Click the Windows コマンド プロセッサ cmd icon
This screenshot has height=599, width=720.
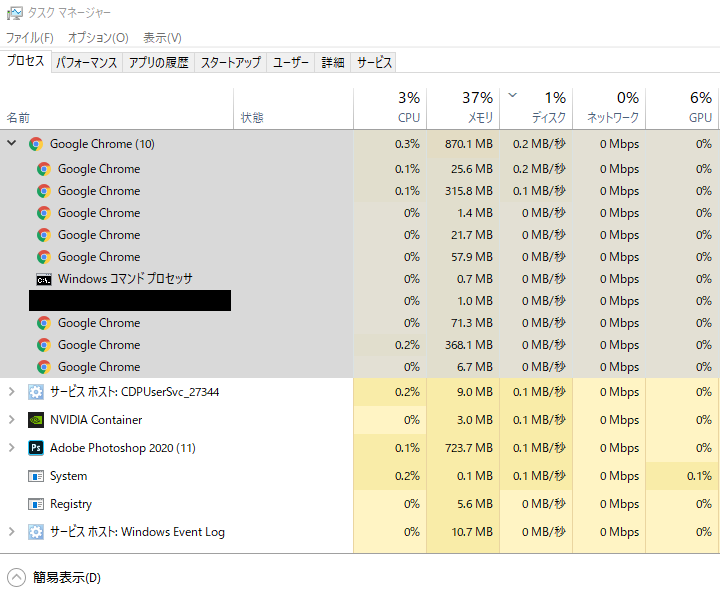44,279
